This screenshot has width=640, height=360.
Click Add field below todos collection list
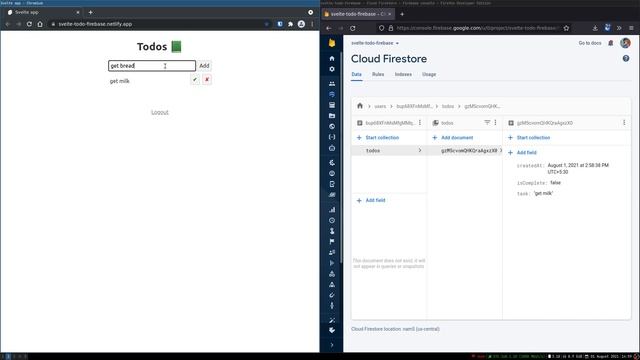[371, 200]
